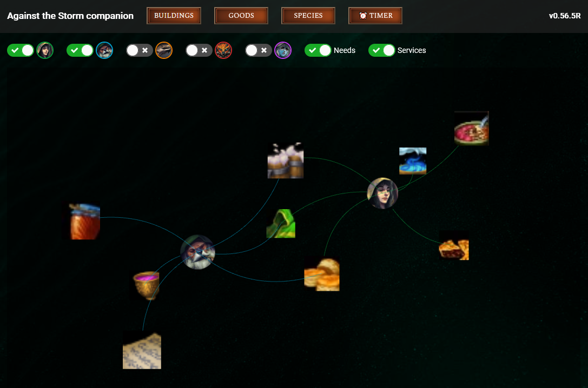Select the Human node in the graph
This screenshot has width=588, height=388.
pos(382,193)
